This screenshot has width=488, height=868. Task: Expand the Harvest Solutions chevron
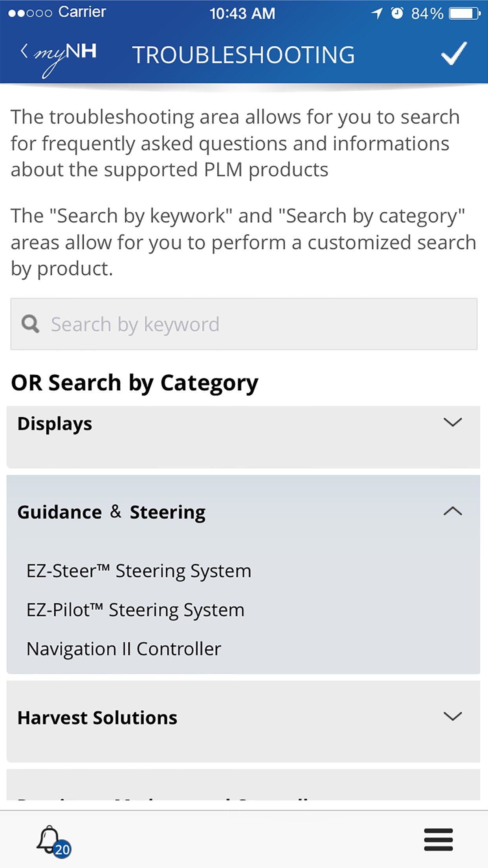coord(452,716)
